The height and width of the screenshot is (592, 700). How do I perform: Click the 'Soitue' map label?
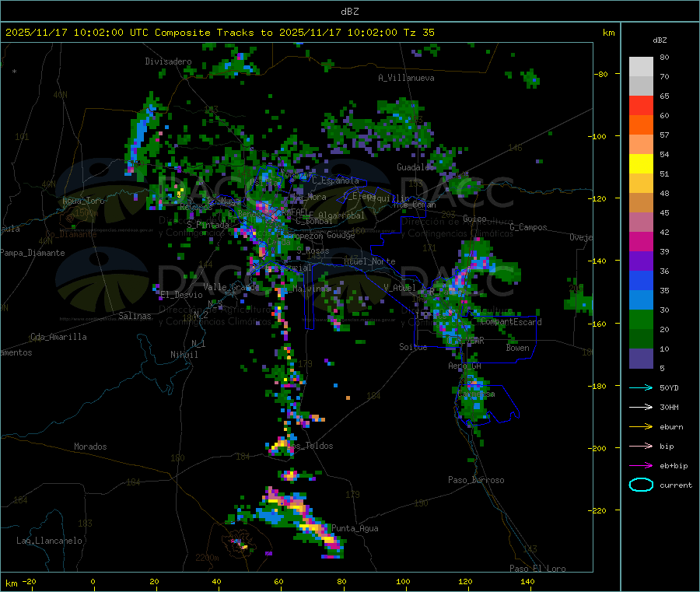(x=413, y=347)
